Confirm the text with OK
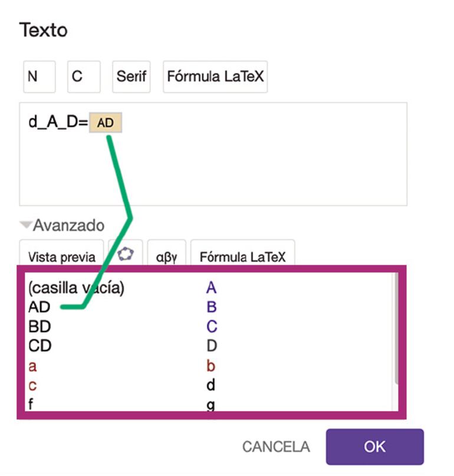 click(374, 447)
